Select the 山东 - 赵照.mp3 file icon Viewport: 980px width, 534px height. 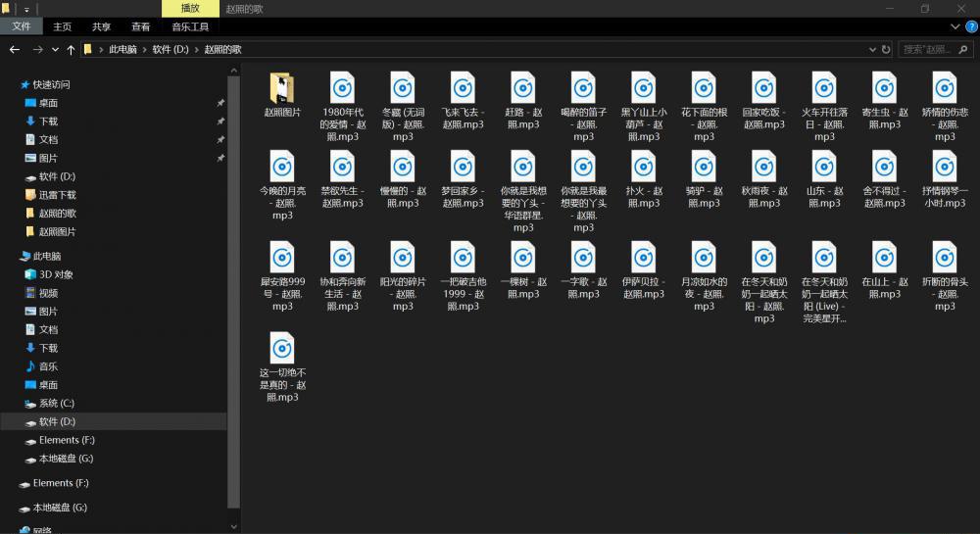point(824,167)
